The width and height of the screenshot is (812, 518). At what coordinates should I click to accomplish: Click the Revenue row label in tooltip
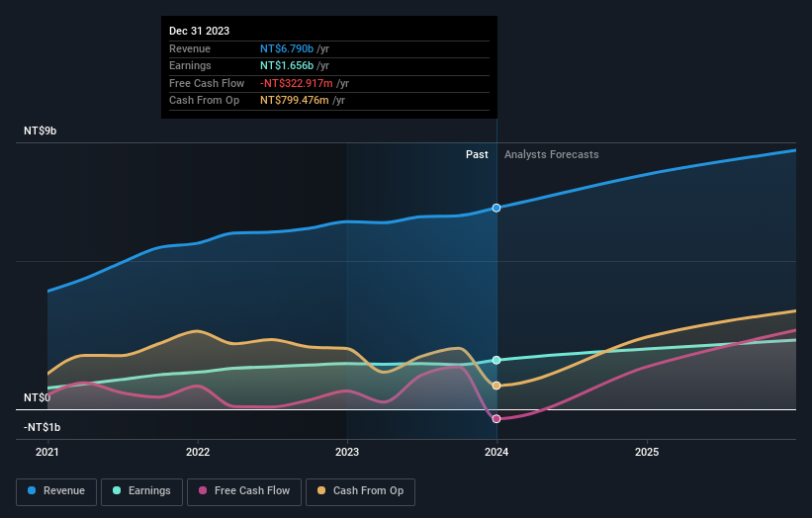tap(190, 48)
